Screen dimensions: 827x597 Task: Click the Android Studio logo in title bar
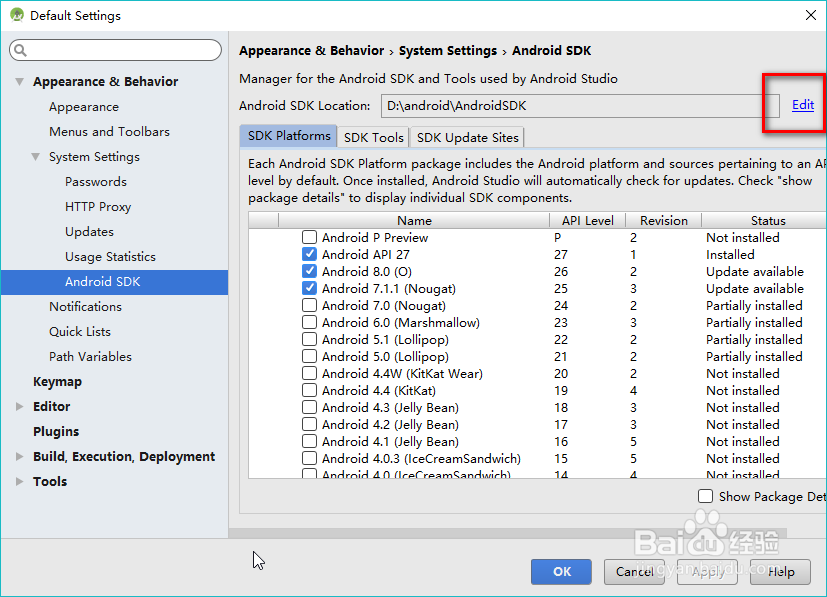point(17,15)
